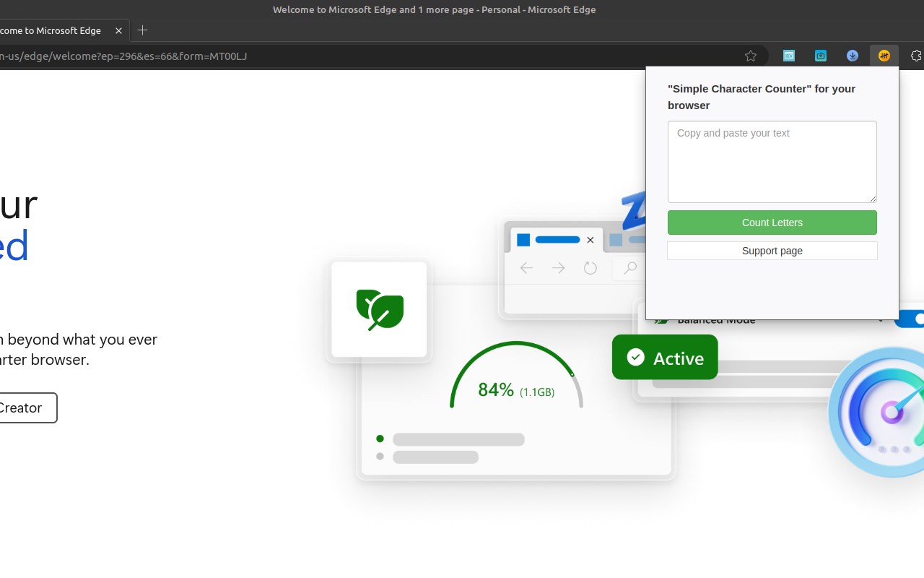Open the screenshot window extension icon

pos(789,56)
